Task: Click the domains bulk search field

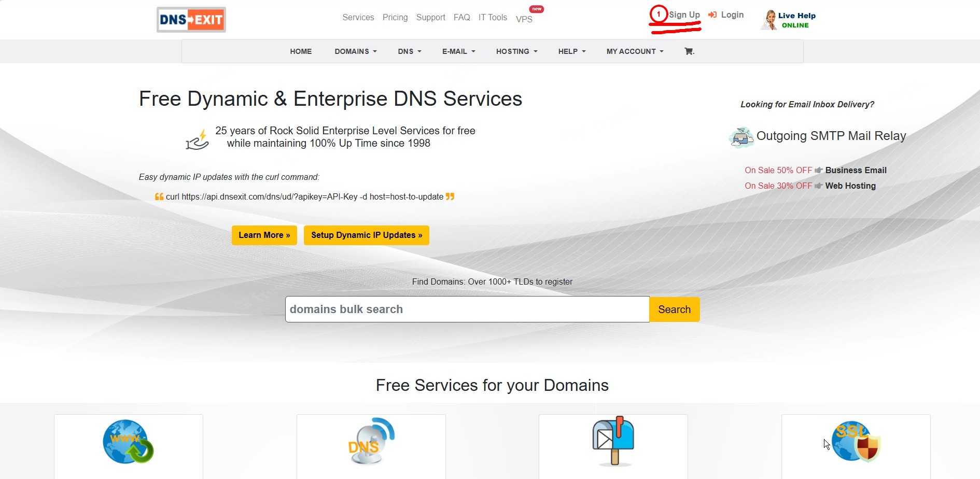Action: [466, 309]
